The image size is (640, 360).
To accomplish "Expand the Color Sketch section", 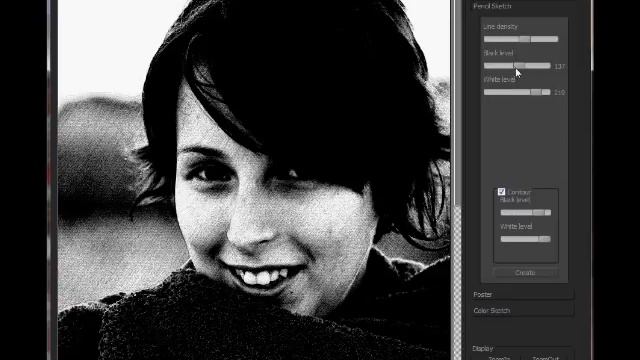I will coord(523,311).
